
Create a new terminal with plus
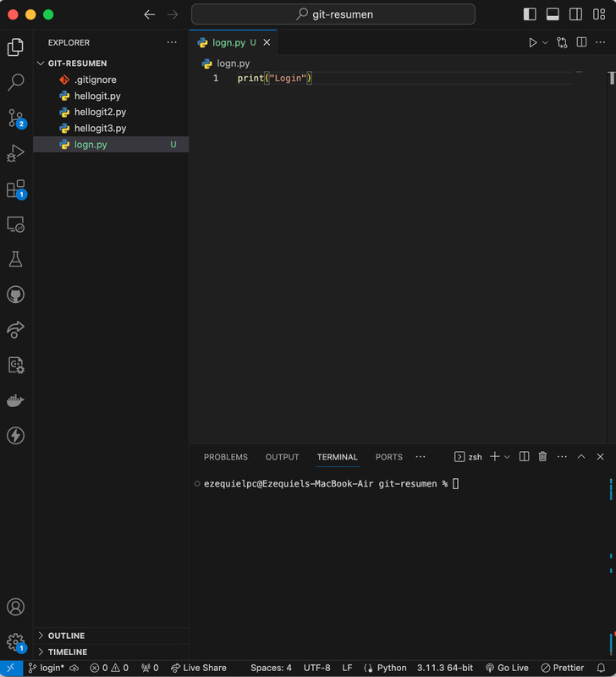[x=495, y=456]
